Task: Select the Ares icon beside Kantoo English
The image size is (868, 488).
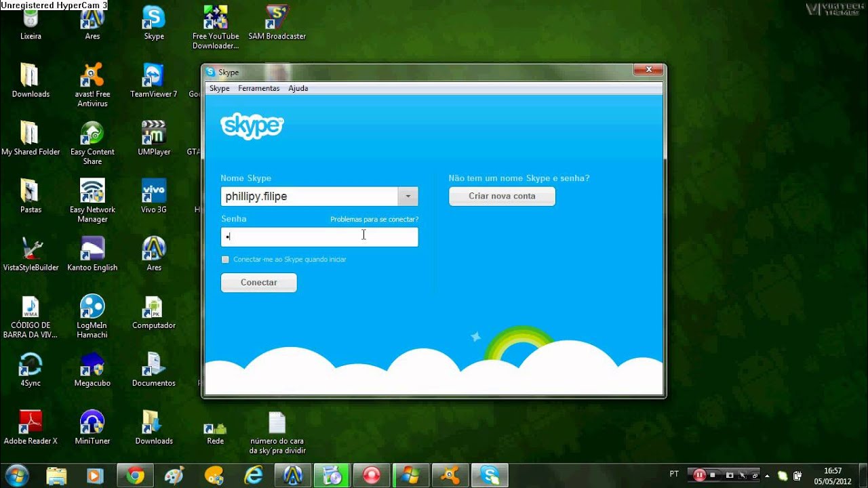Action: (154, 254)
